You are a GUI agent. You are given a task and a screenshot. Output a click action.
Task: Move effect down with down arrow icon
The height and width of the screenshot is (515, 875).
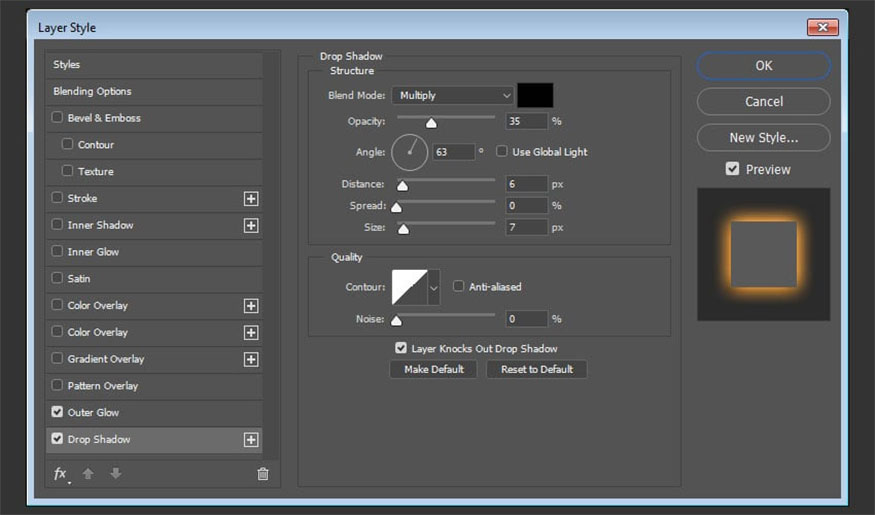[115, 474]
